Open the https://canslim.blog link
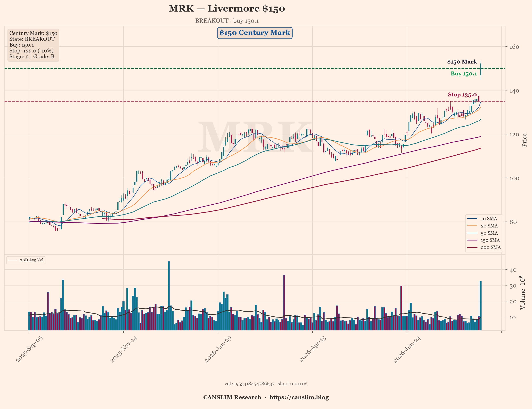The height and width of the screenshot is (409, 532). click(299, 397)
